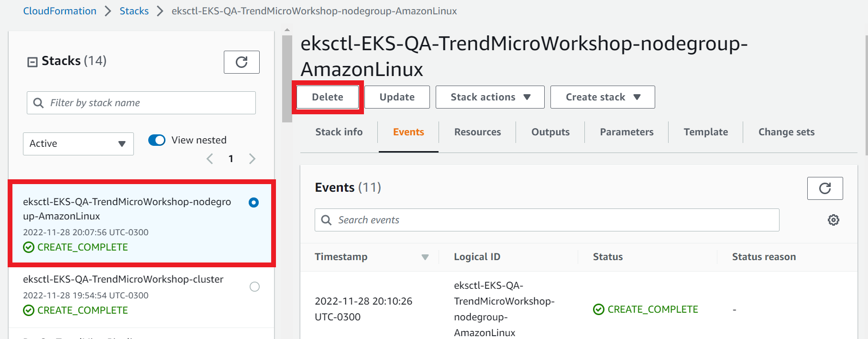Show the Template tab

706,132
